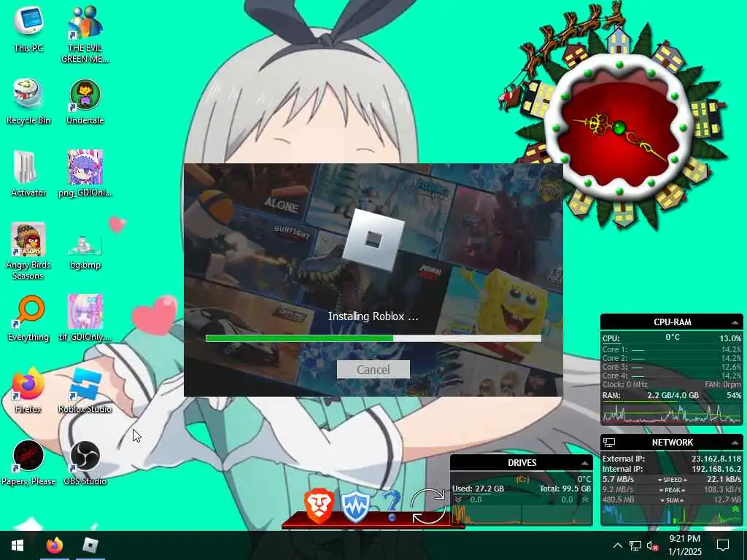Launch the Roblox Studio shortcut
The width and height of the screenshot is (747, 560).
pos(85,391)
